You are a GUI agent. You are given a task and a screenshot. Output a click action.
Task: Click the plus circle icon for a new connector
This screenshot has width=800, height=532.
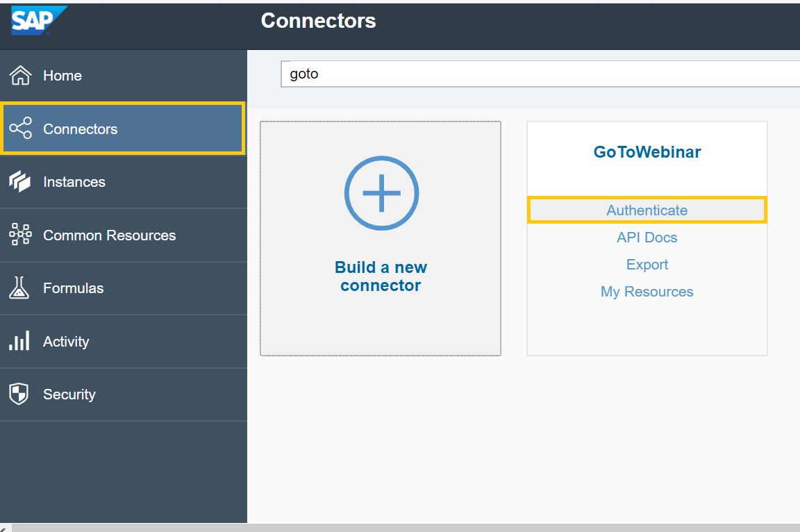381,193
